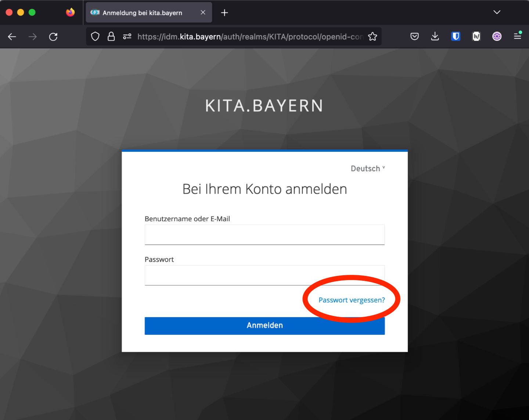Open the Bitwarden extension
This screenshot has width=529, height=420.
456,36
